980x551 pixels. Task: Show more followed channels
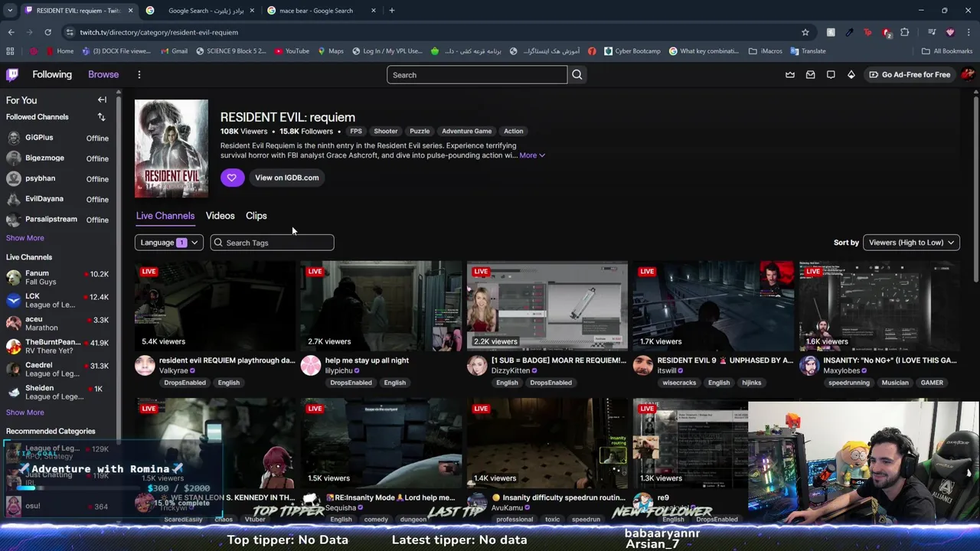tap(25, 238)
